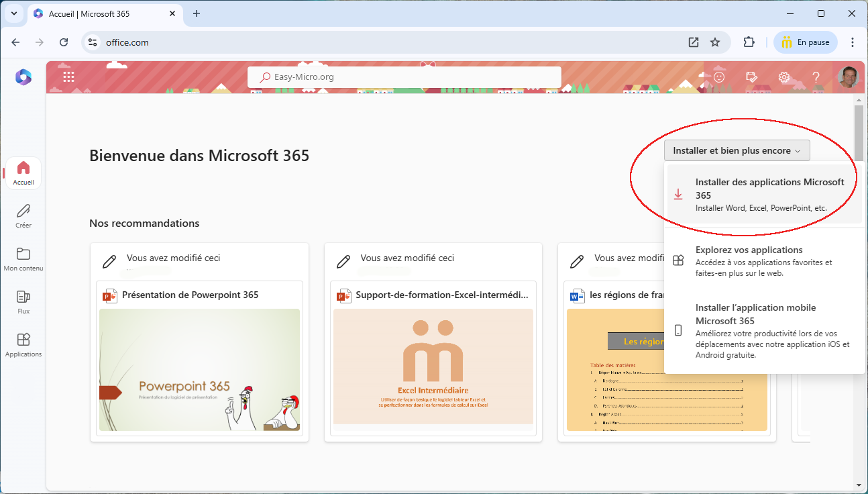Close the Accueil | Microsoft 365 tab

(172, 13)
